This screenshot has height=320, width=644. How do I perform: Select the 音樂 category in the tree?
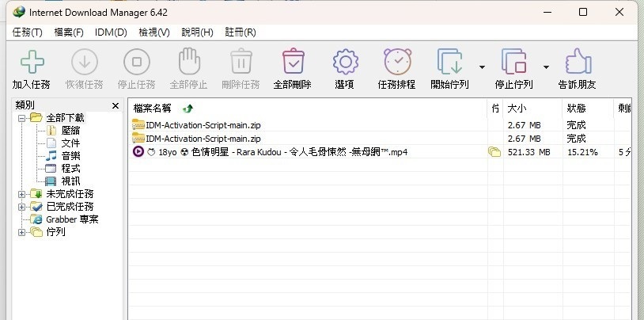pyautogui.click(x=70, y=156)
